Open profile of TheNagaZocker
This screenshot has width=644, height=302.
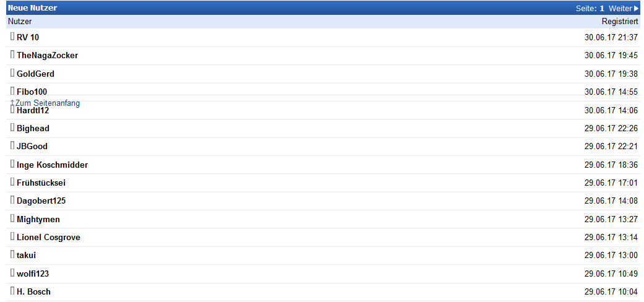click(x=47, y=56)
